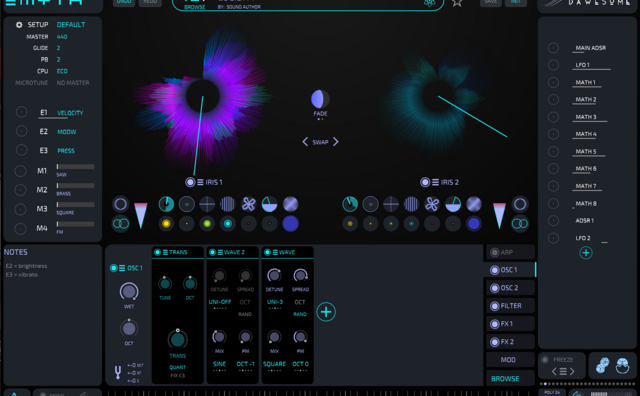The image size is (640, 396).
Task: Add a new modulator with plus button
Action: (x=586, y=253)
